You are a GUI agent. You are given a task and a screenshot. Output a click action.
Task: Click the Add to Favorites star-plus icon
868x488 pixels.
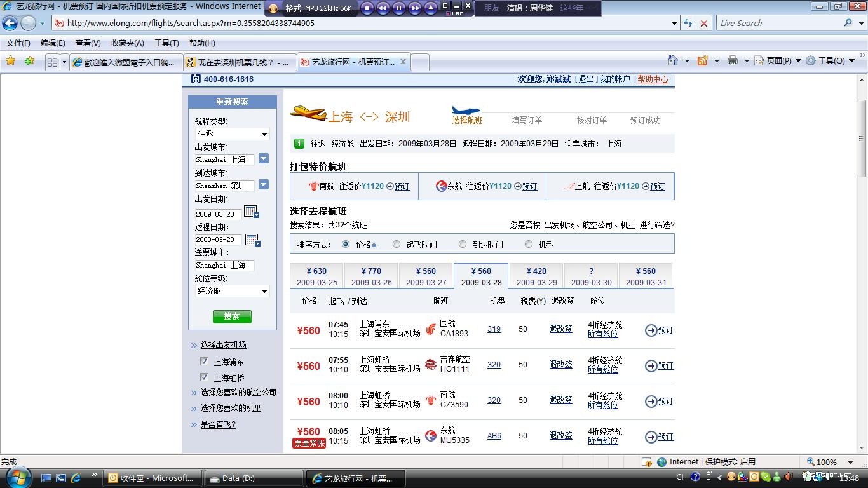[29, 61]
